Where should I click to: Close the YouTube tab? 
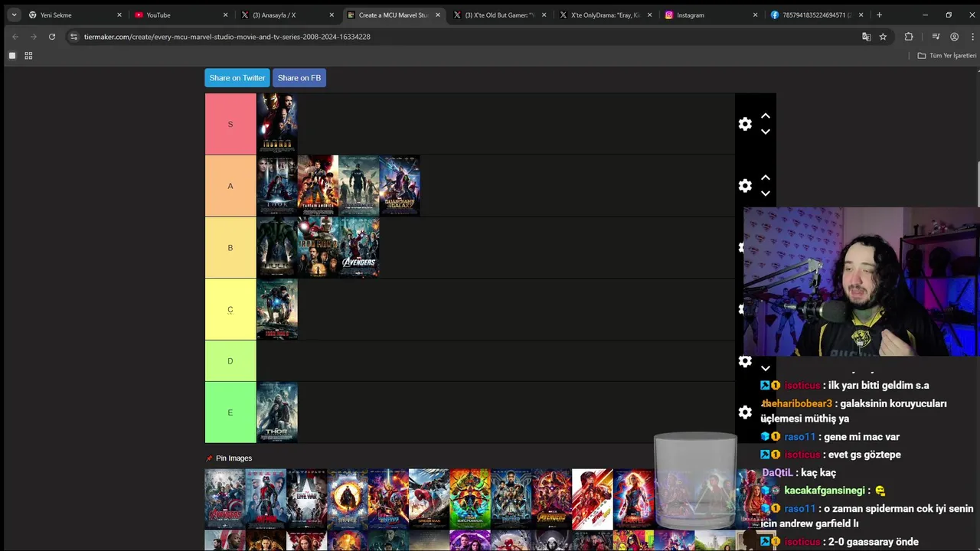point(225,15)
